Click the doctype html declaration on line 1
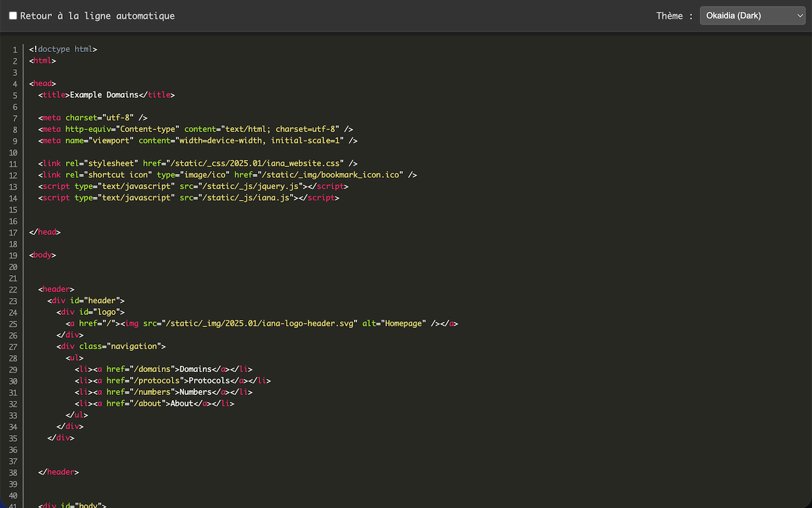812x508 pixels. click(x=63, y=49)
